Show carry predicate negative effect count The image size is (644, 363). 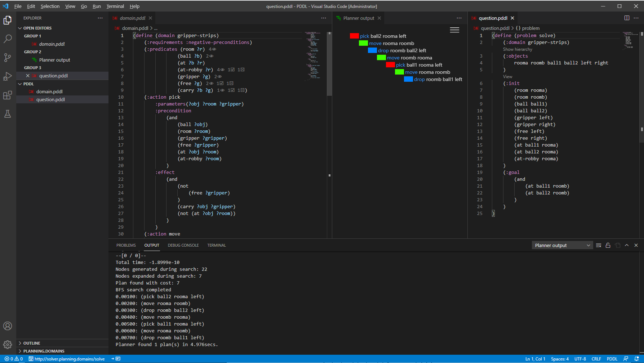pyautogui.click(x=241, y=90)
